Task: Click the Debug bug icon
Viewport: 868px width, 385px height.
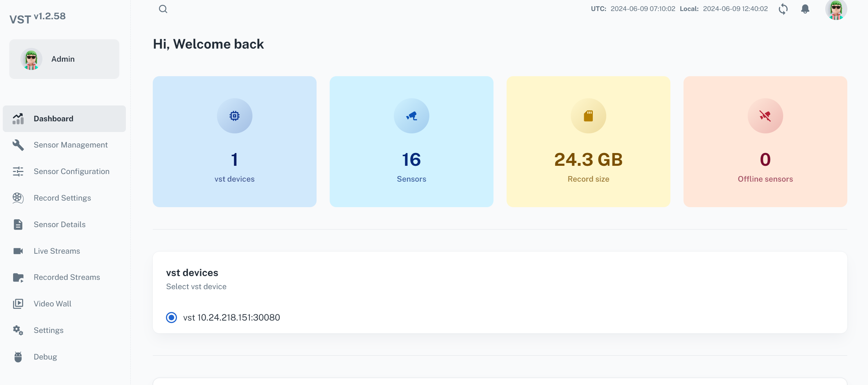Action: pos(18,357)
